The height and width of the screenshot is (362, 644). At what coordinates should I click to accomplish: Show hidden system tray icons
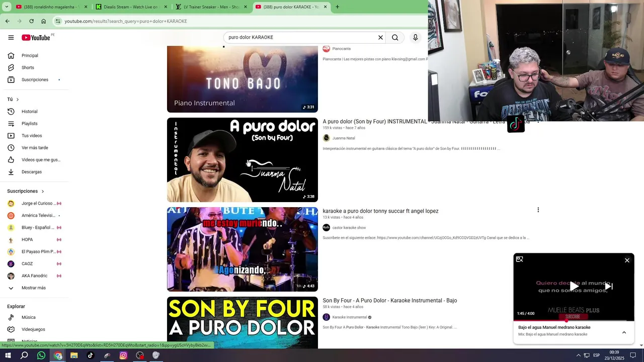point(578,355)
